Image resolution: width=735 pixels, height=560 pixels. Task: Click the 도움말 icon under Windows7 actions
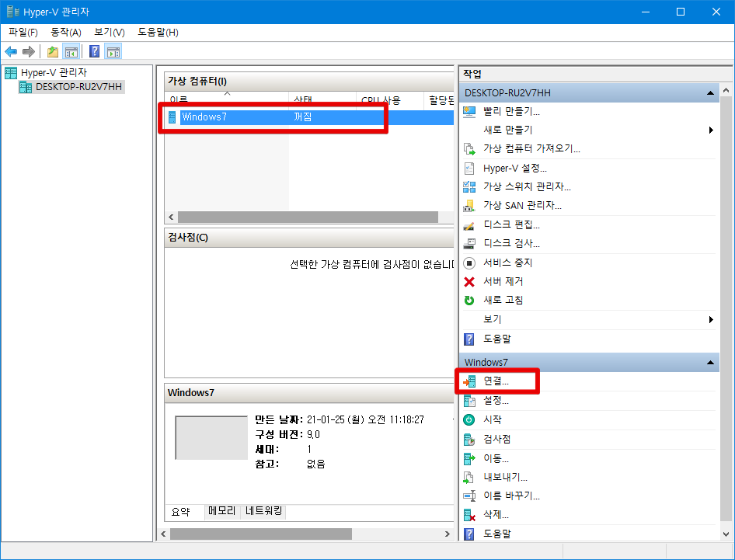pyautogui.click(x=469, y=534)
